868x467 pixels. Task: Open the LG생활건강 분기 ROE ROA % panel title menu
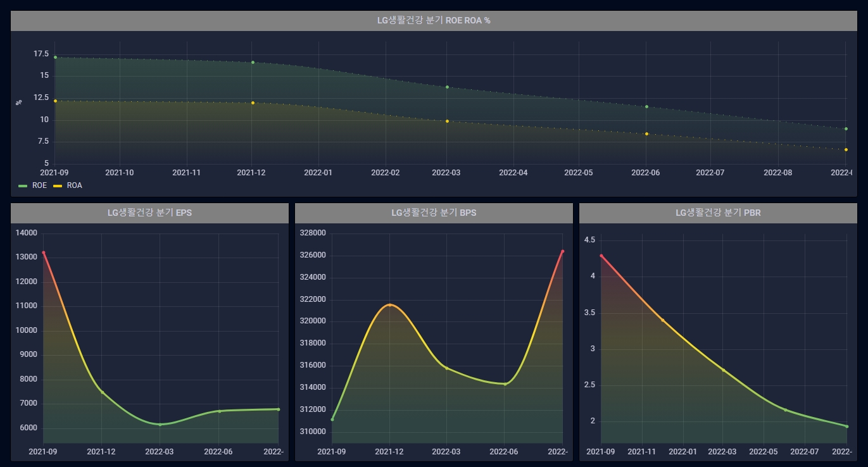(434, 20)
